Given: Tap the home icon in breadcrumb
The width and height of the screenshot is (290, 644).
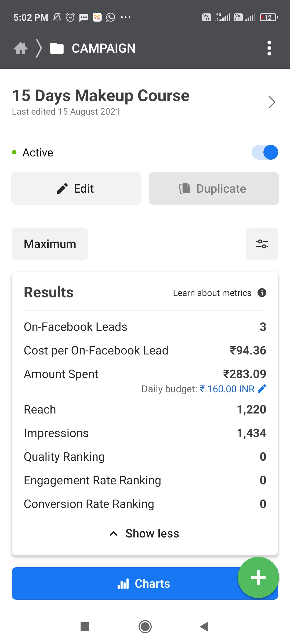Looking at the screenshot, I should click(x=21, y=48).
